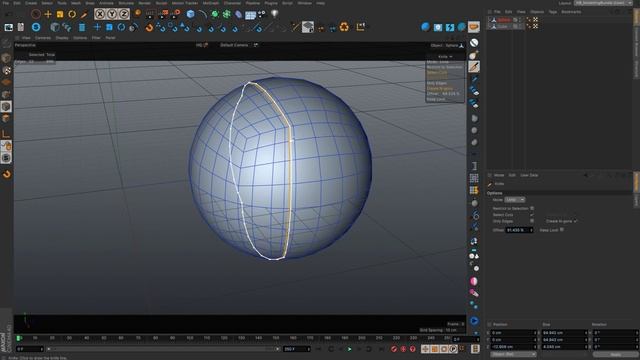Click the floor grid icon
The height and width of the screenshot is (360, 640).
251,15
